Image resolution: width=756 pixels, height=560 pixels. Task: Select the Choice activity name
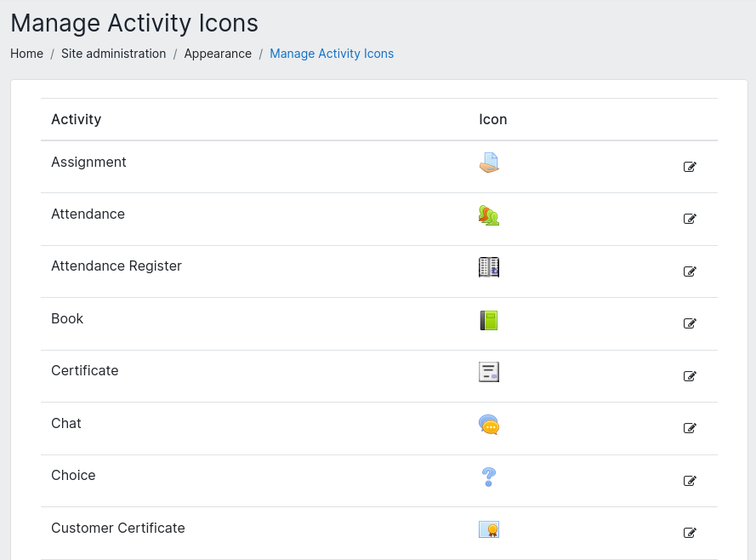pos(73,476)
